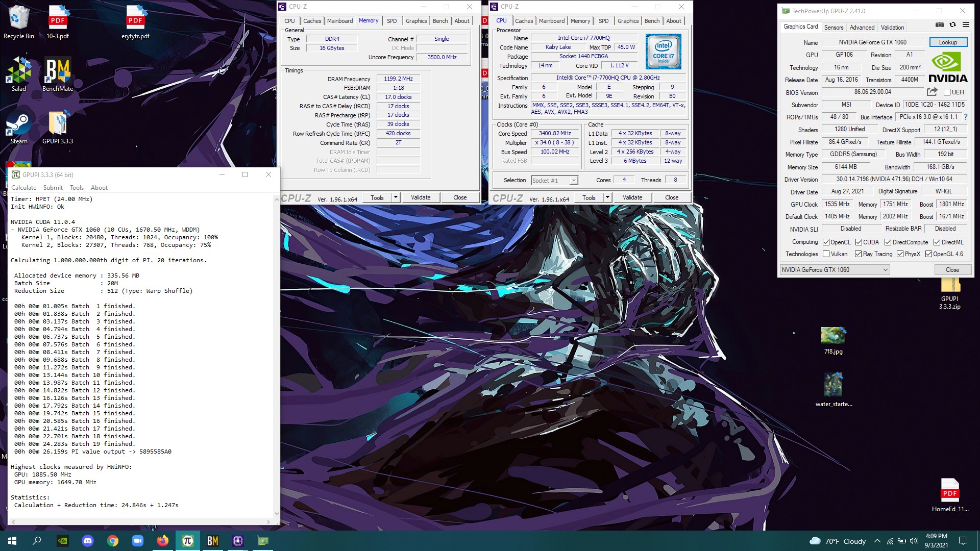Open Chrome from the taskbar
The height and width of the screenshot is (551, 980).
(x=113, y=541)
